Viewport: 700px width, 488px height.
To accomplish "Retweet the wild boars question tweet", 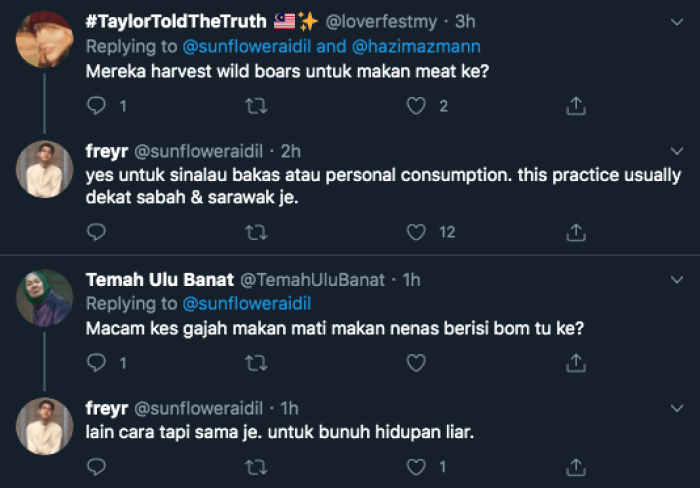I will 256,105.
